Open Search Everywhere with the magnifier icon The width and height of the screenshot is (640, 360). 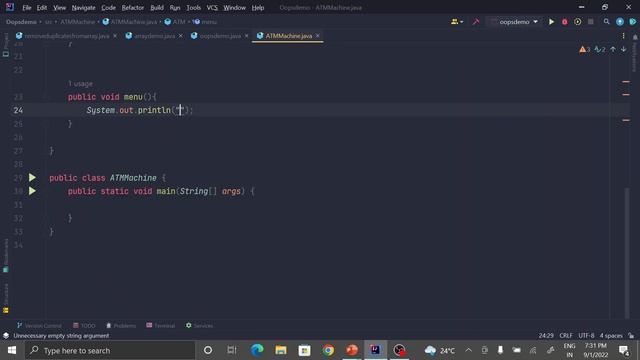pyautogui.click(x=607, y=22)
